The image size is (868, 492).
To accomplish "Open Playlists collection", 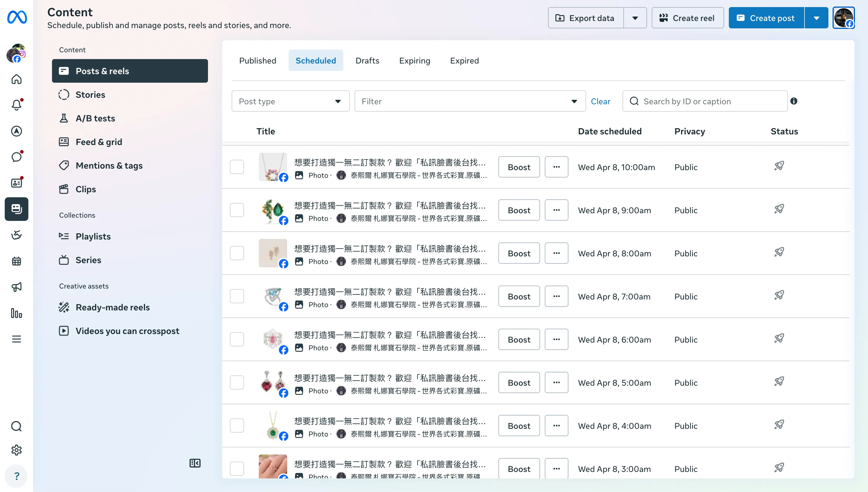I will click(x=130, y=237).
